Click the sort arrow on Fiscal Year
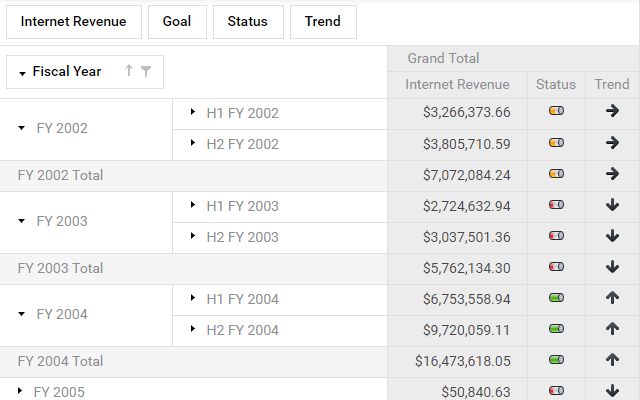The width and height of the screenshot is (640, 400). [128, 71]
